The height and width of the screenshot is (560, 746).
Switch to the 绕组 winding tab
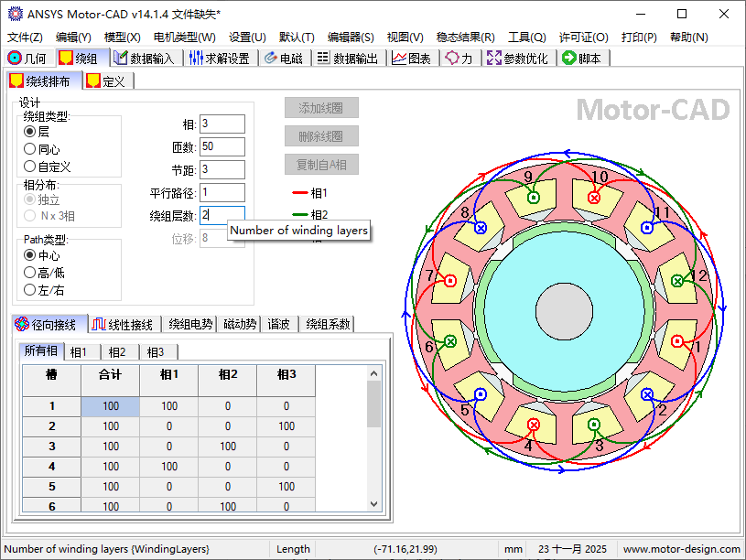(x=81, y=58)
